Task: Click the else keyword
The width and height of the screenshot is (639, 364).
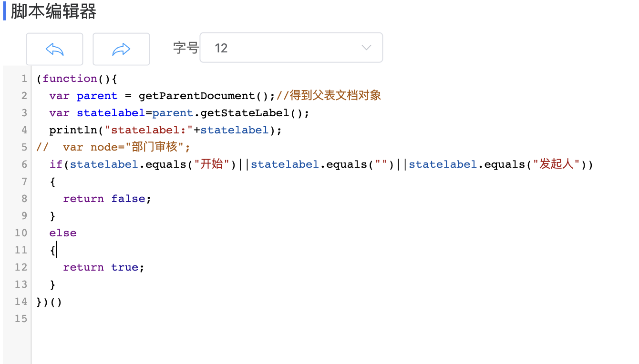Action: [x=63, y=233]
